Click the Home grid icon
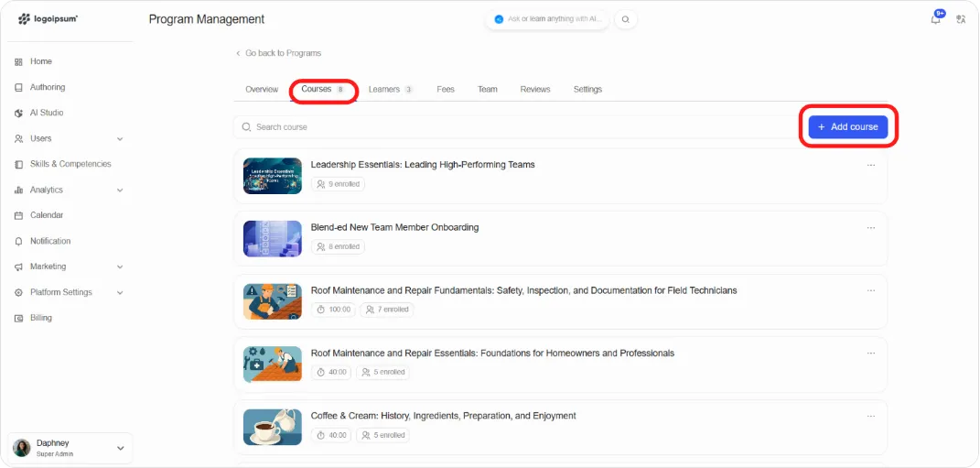Image resolution: width=980 pixels, height=468 pixels. click(18, 62)
